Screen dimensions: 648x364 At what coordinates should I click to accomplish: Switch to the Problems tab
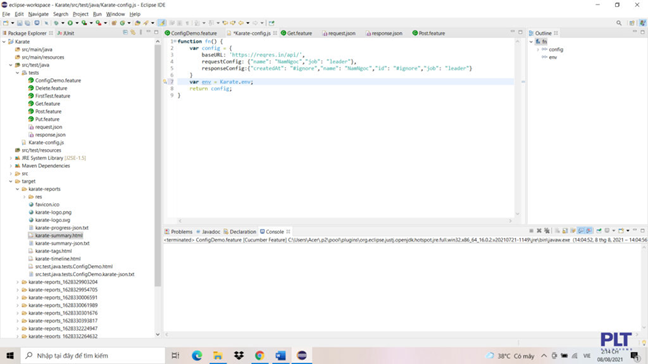179,231
